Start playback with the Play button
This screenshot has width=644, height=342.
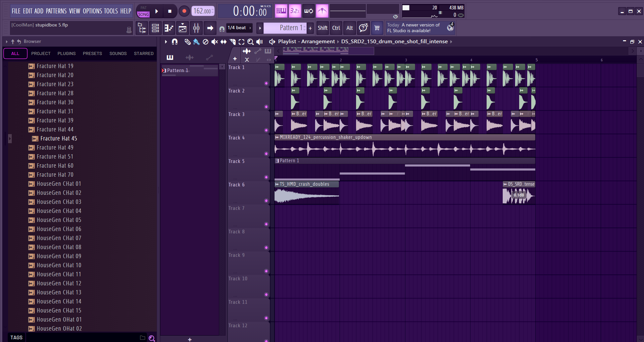(x=157, y=11)
